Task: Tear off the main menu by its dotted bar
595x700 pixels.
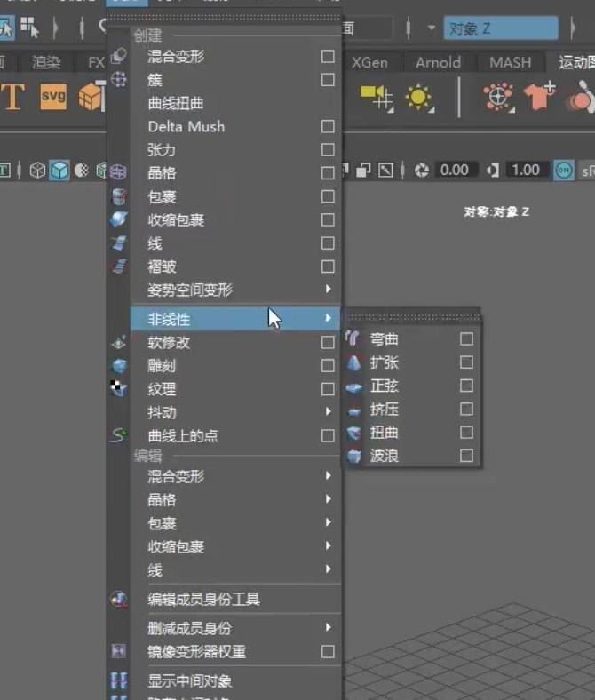Action: click(223, 18)
